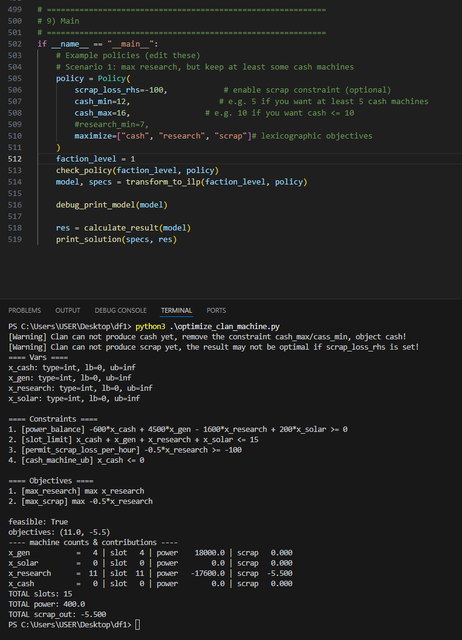
Task: Click the x_cash result row in the results table
Action: tap(150, 583)
